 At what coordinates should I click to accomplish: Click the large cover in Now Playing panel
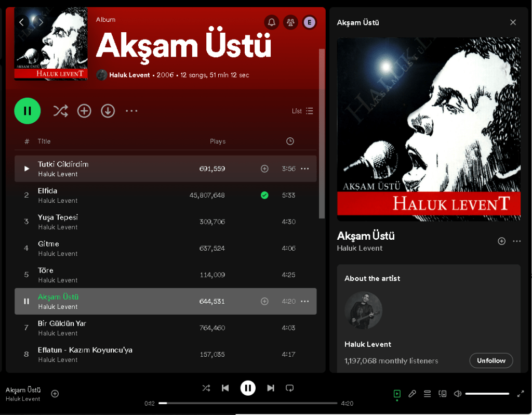coord(429,129)
